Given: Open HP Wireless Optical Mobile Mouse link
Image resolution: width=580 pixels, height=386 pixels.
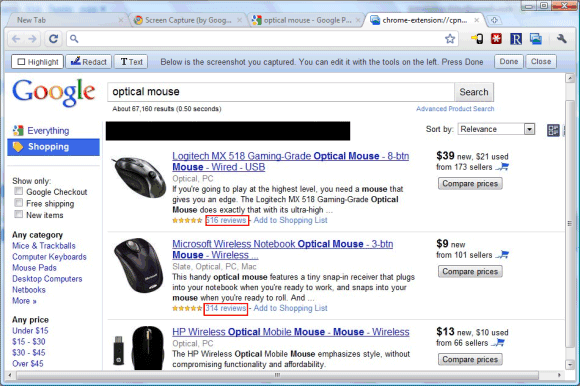Looking at the screenshot, I should point(291,332).
